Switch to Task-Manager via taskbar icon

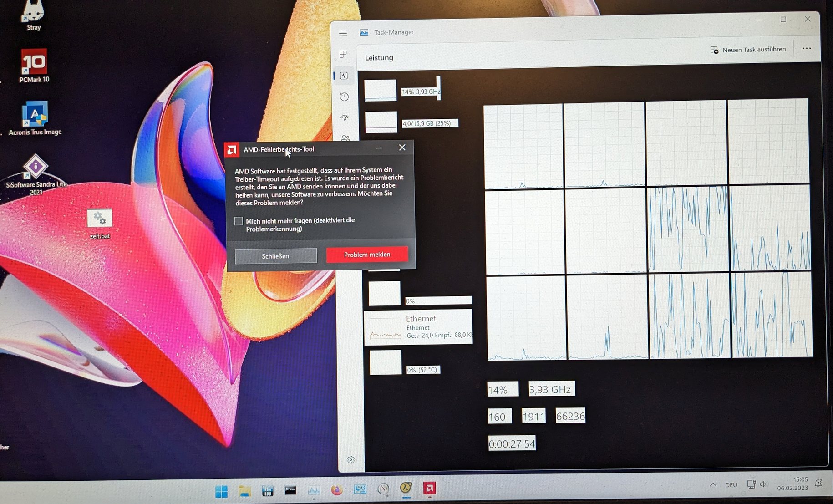(314, 490)
